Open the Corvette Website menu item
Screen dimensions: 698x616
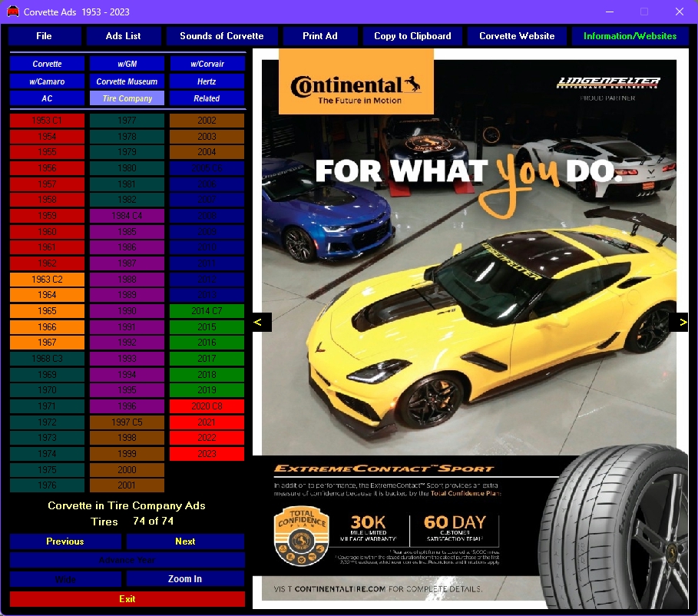(517, 36)
